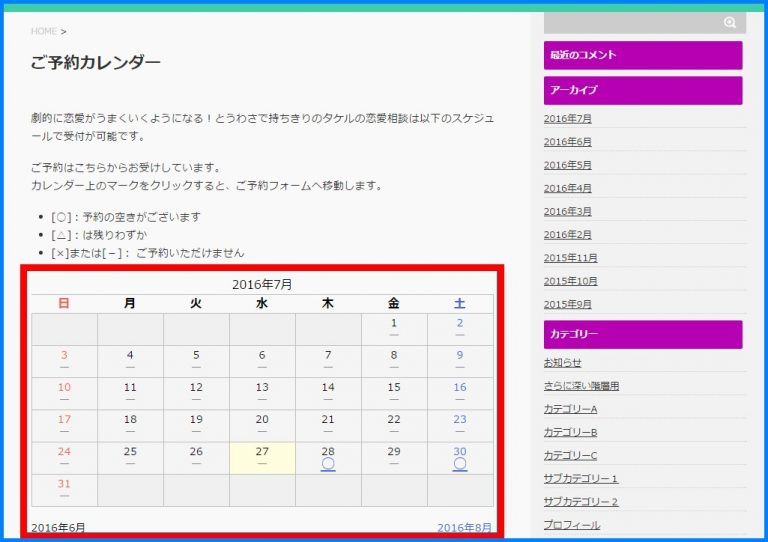
Task: Click the 最近のコメント sidebar heading
Action: 643,55
